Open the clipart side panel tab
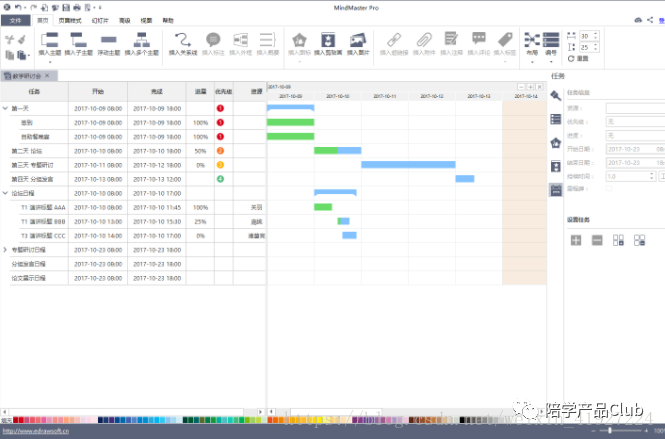The height and width of the screenshot is (439, 665). coord(556,166)
